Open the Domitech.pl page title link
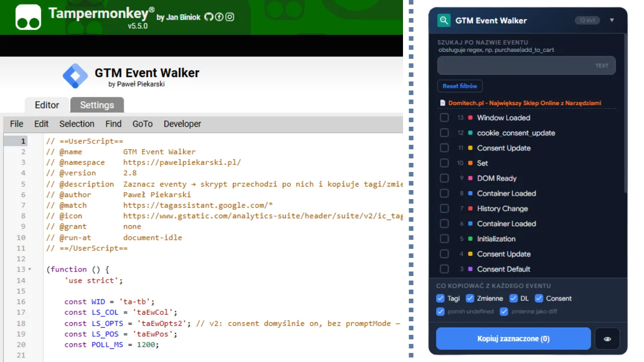 pos(525,103)
